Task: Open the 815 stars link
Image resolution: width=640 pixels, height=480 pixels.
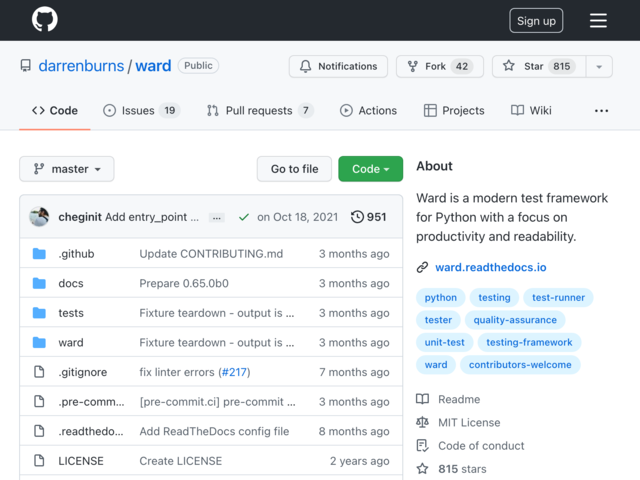Action: point(451,469)
